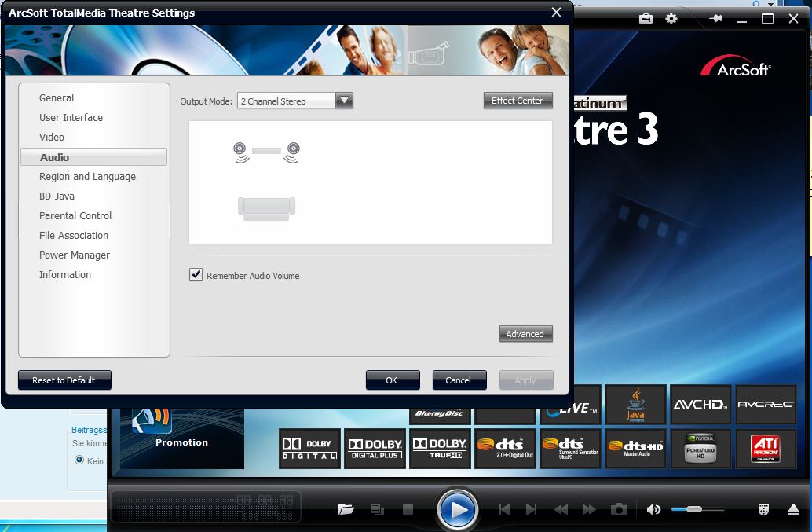Select the Region and Language section
Screen dimensions: 812x532
87,176
